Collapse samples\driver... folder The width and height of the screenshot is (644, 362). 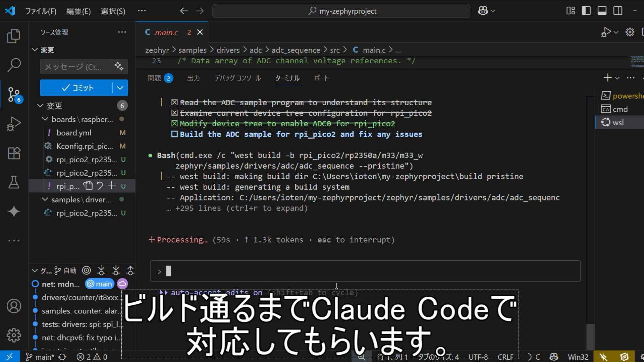click(x=45, y=199)
